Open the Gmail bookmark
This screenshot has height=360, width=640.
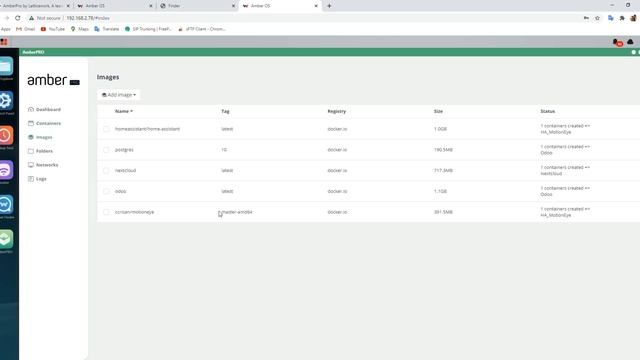pyautogui.click(x=25, y=29)
